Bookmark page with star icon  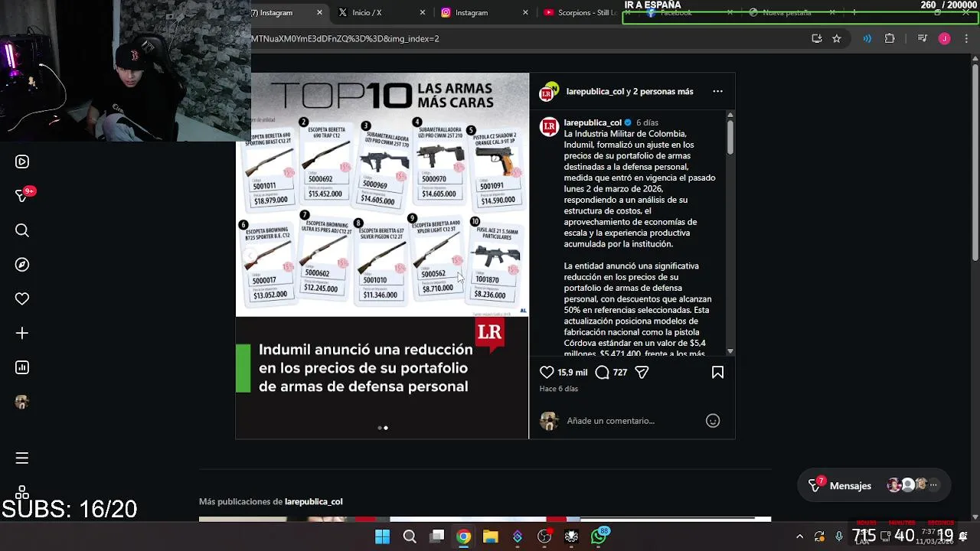[837, 38]
